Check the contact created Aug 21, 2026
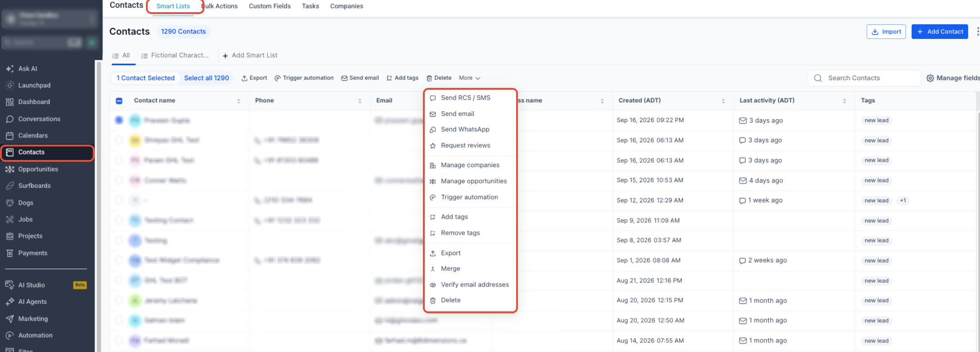Viewport: 980px width, 352px height. [119, 280]
